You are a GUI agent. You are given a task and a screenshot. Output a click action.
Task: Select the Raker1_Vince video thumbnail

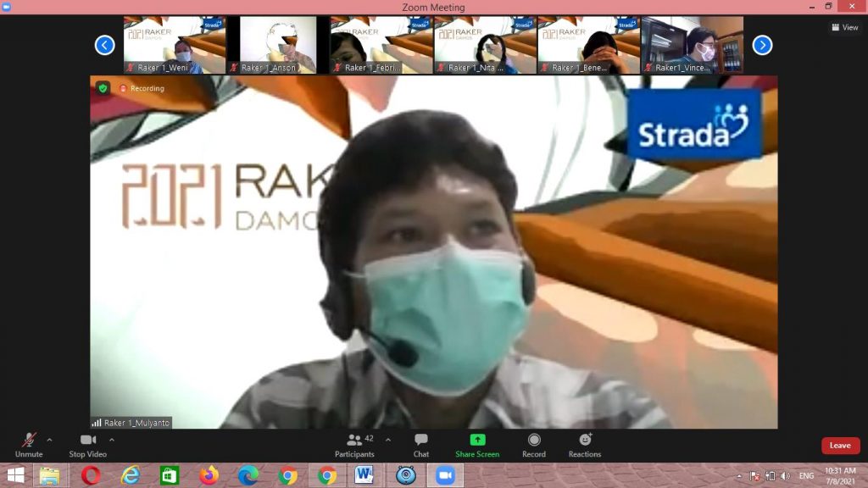pyautogui.click(x=693, y=45)
